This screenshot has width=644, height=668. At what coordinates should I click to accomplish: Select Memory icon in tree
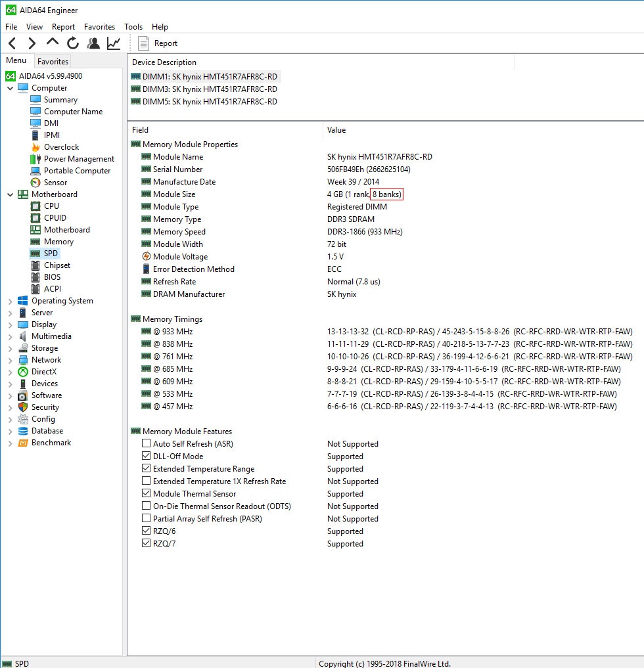(x=35, y=242)
